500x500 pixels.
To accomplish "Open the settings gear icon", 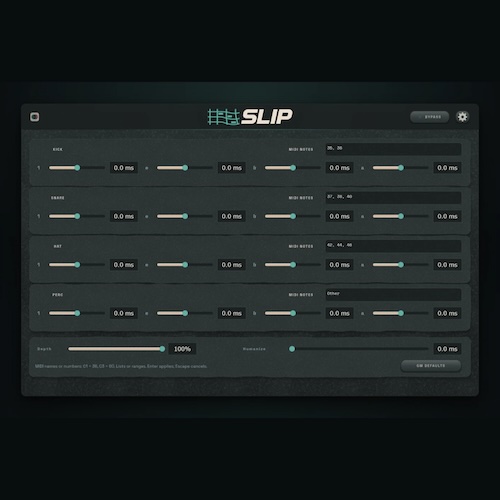I will (462, 117).
